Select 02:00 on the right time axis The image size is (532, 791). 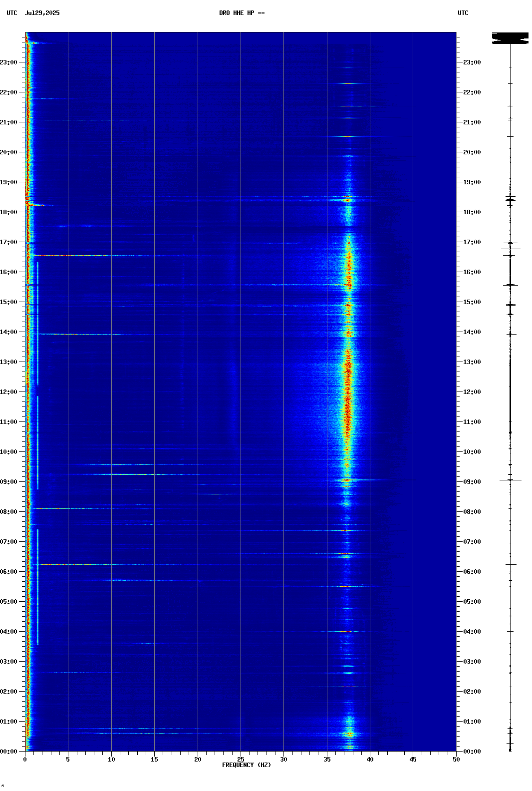[472, 692]
